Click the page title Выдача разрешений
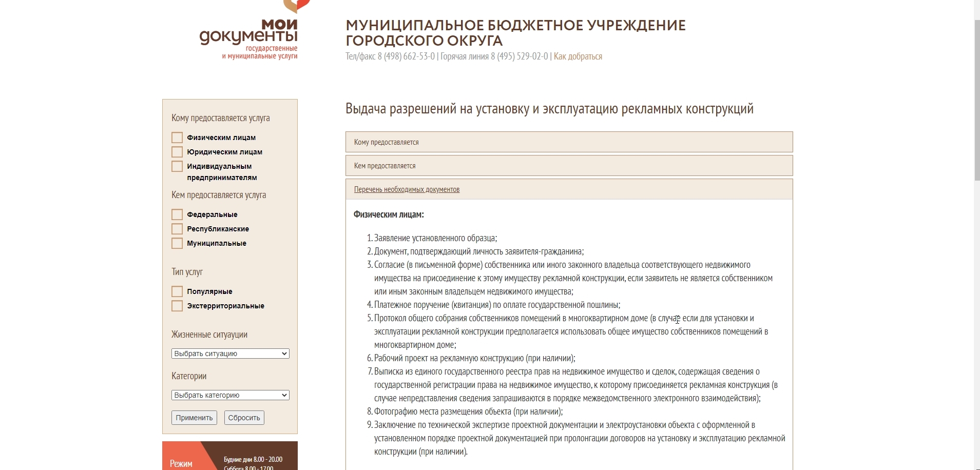This screenshot has height=470, width=980. click(x=549, y=109)
